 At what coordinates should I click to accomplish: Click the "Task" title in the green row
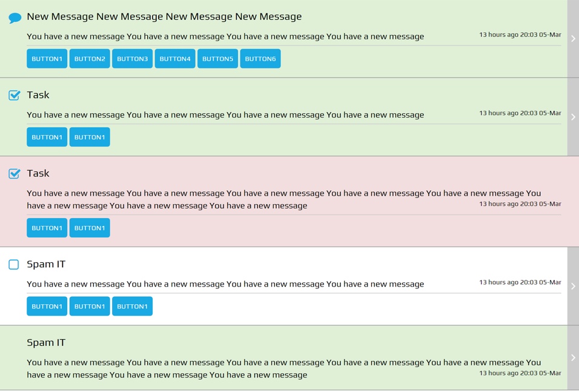coord(38,95)
